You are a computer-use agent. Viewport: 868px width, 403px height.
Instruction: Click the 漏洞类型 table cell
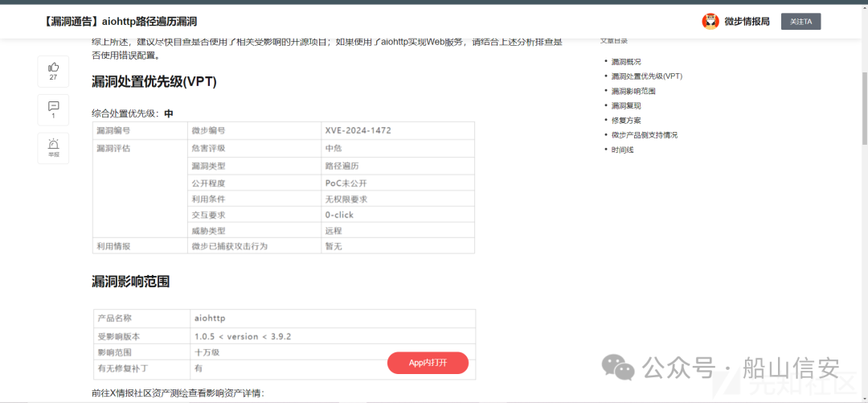click(x=254, y=166)
